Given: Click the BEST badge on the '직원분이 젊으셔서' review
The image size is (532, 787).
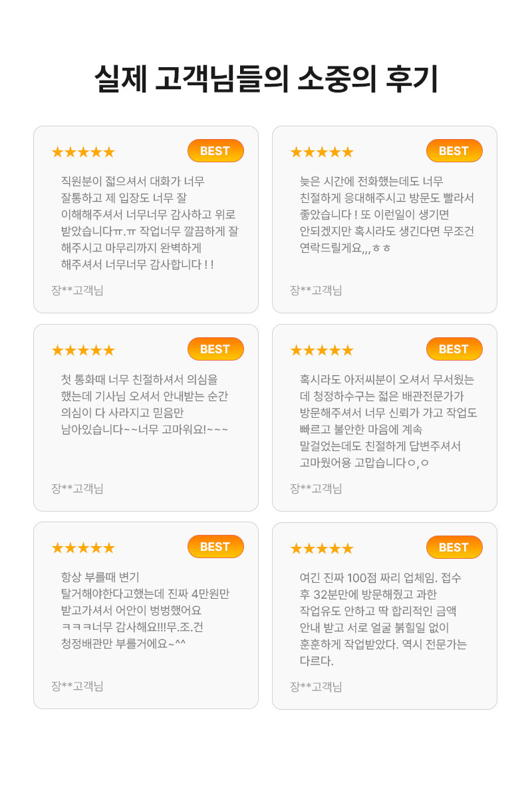Looking at the screenshot, I should (x=215, y=151).
